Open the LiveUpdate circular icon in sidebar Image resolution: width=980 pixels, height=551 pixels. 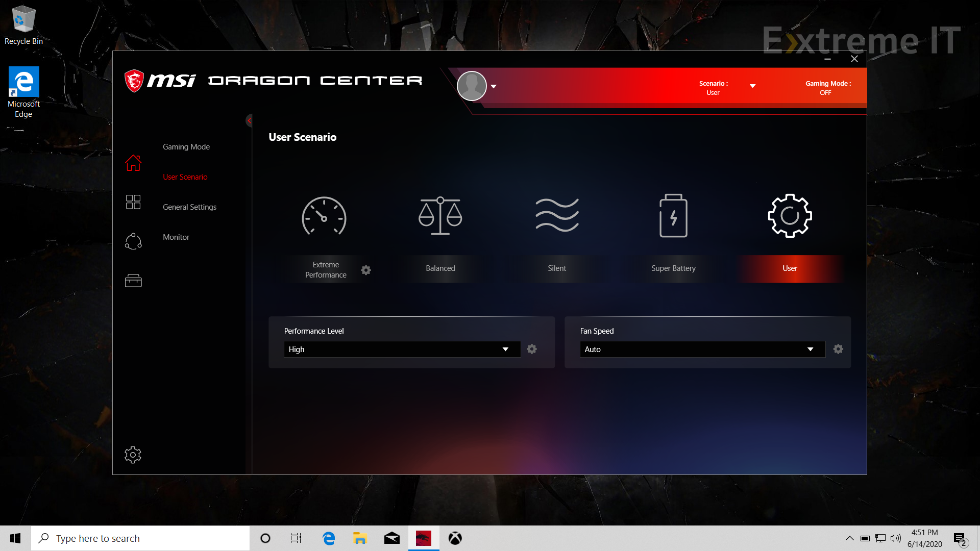(x=133, y=241)
